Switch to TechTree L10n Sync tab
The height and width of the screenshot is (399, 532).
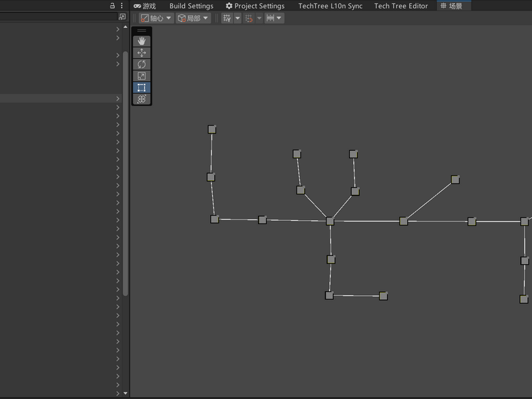(x=330, y=6)
